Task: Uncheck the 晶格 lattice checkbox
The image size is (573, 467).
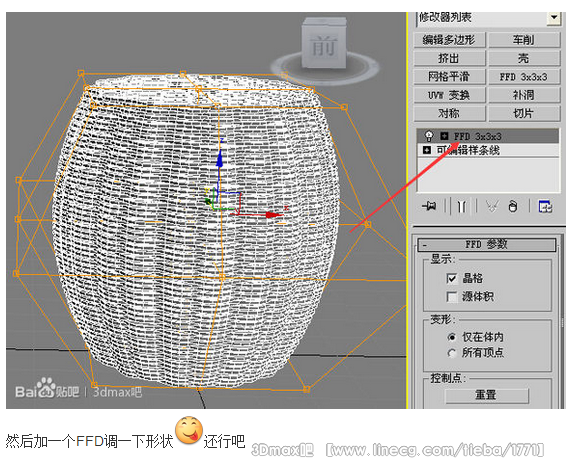Action: click(452, 279)
